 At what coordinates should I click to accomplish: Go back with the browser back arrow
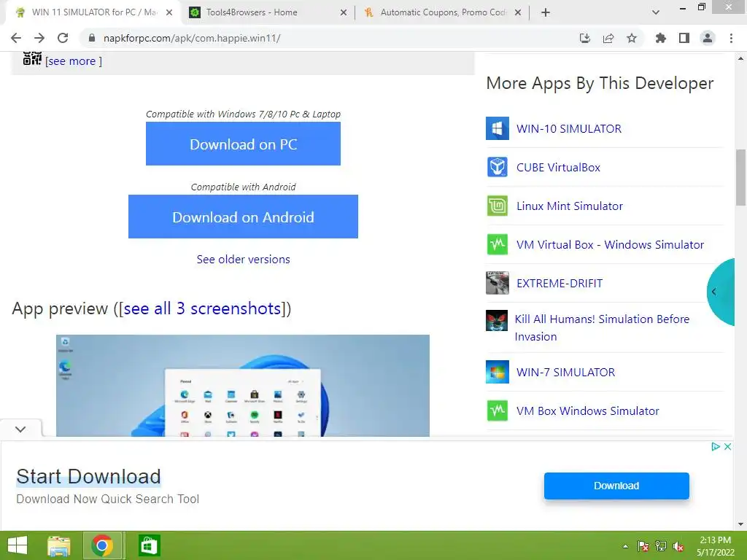coord(16,38)
